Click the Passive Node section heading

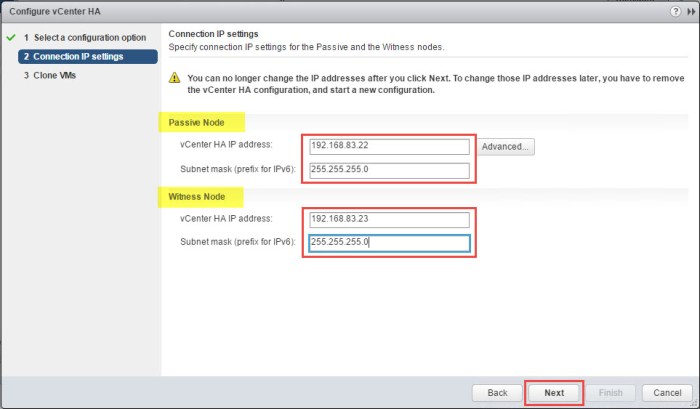(196, 123)
